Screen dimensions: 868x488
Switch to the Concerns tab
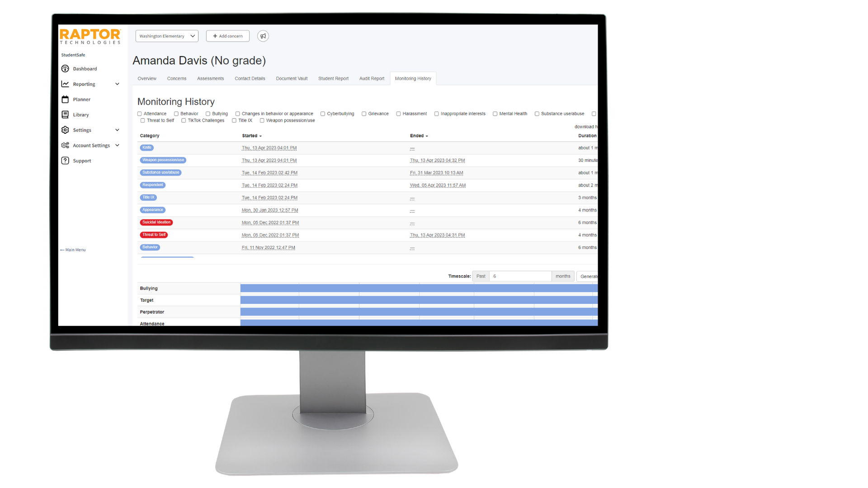[176, 78]
